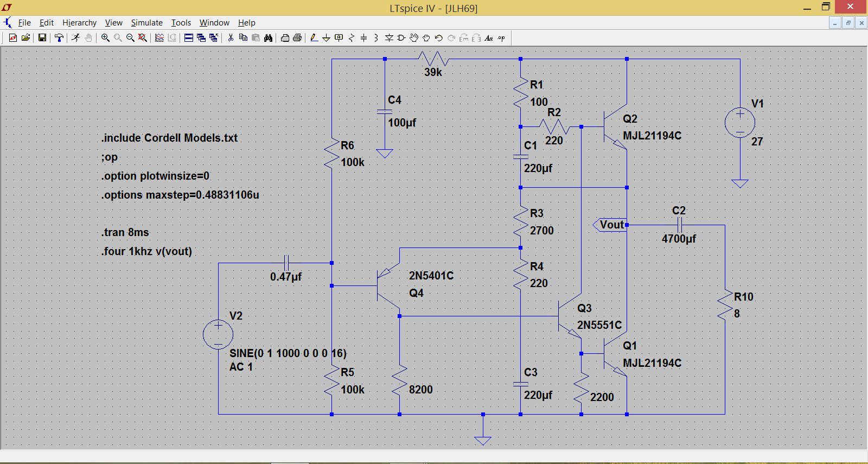This screenshot has height=464, width=868.
Task: Save schematic with the floppy disk icon
Action: coord(42,37)
